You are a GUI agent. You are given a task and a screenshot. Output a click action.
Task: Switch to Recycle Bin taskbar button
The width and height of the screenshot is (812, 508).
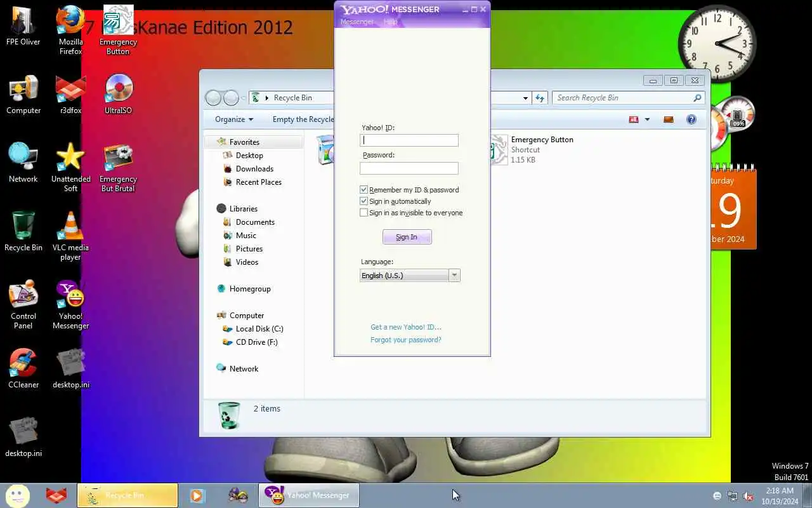pyautogui.click(x=128, y=495)
